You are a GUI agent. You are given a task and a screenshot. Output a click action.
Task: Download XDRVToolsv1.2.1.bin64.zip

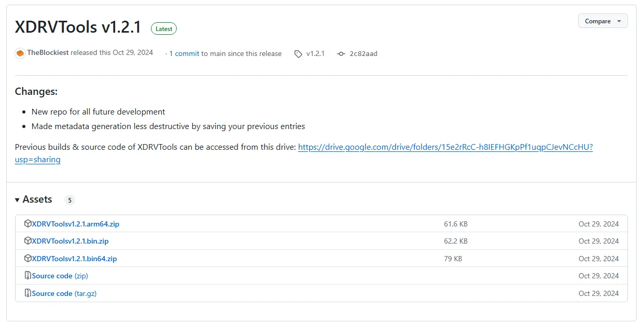coord(75,259)
